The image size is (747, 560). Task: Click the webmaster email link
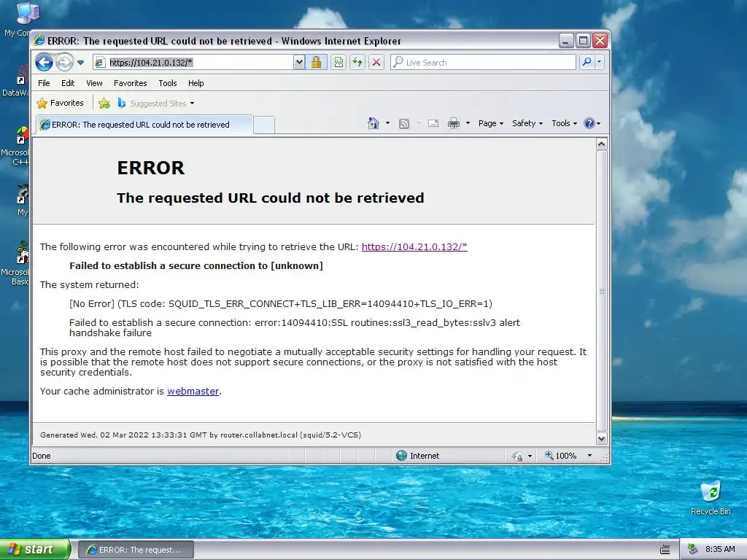[193, 391]
